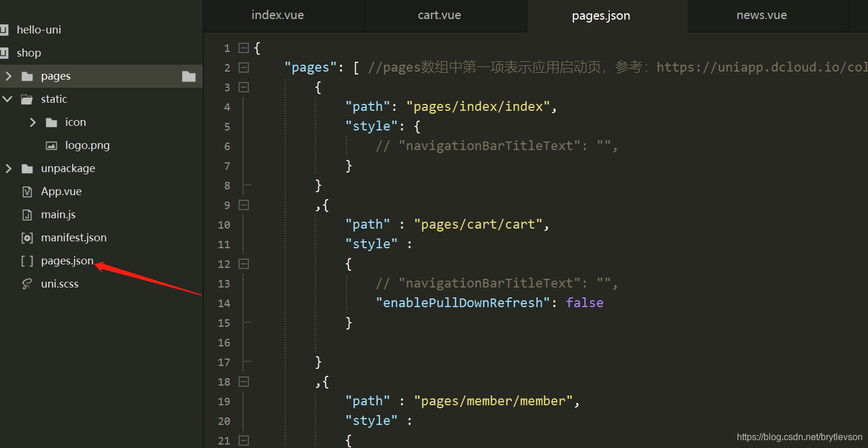Click the "pages/member/member" string value
The width and height of the screenshot is (868, 448).
[x=493, y=401]
